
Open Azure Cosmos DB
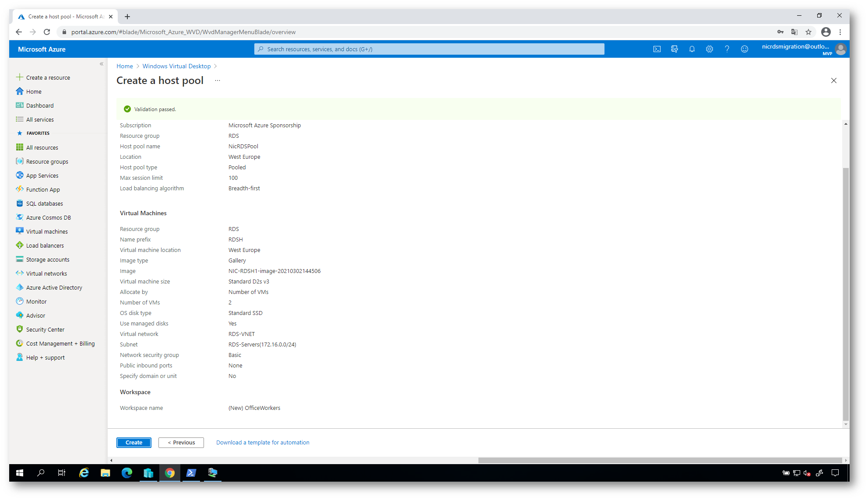click(48, 217)
